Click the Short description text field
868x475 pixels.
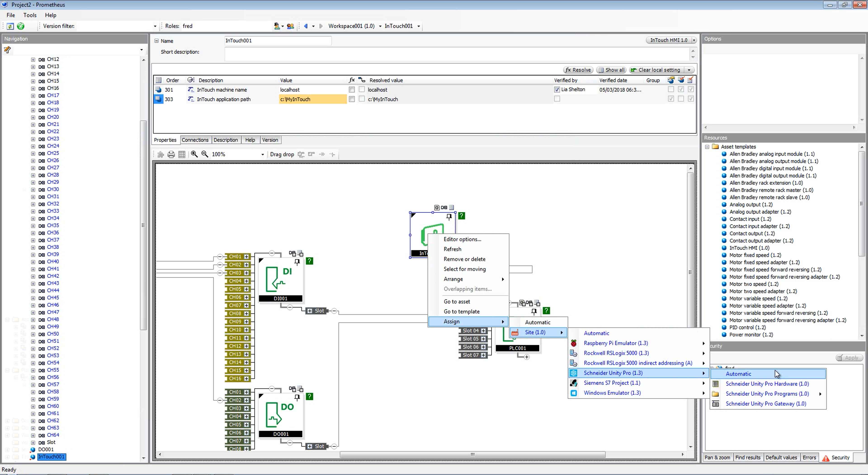pos(457,54)
